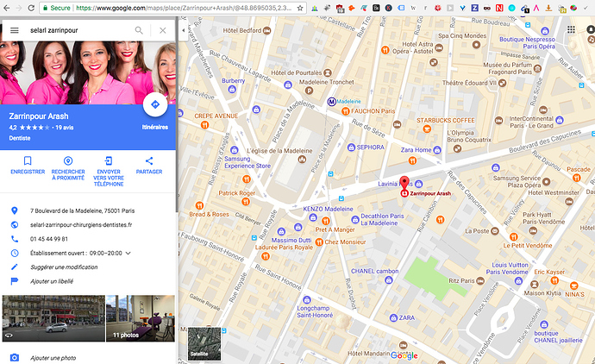Click the Ladurée Paris Royale marker

click(x=266, y=256)
